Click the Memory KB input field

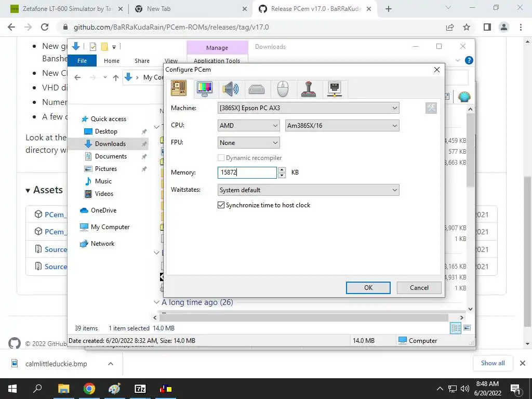pyautogui.click(x=247, y=172)
